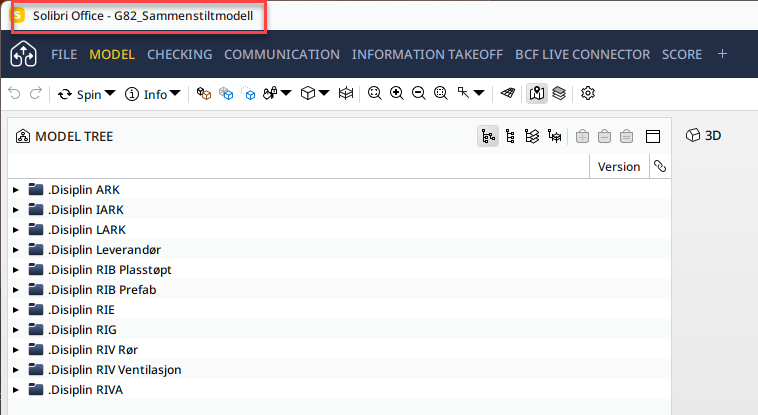Viewport: 758px width, 415px height.
Task: Toggle the map footprint view button
Action: point(537,93)
